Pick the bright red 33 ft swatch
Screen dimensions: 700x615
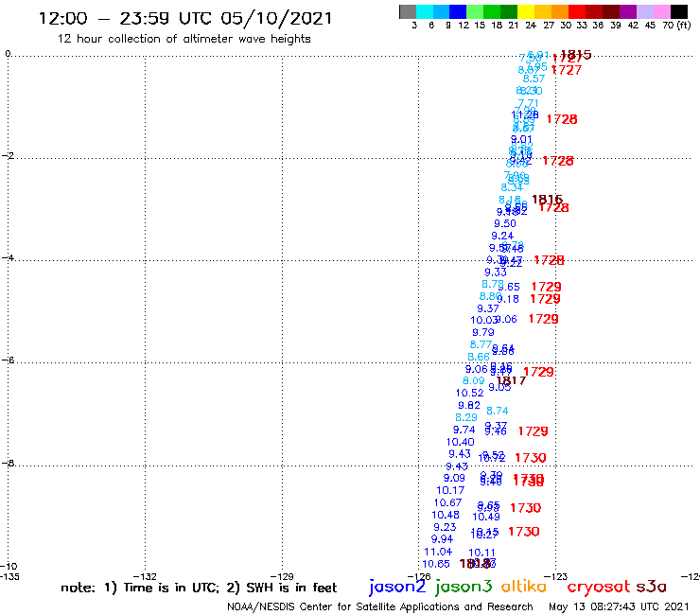coord(577,11)
